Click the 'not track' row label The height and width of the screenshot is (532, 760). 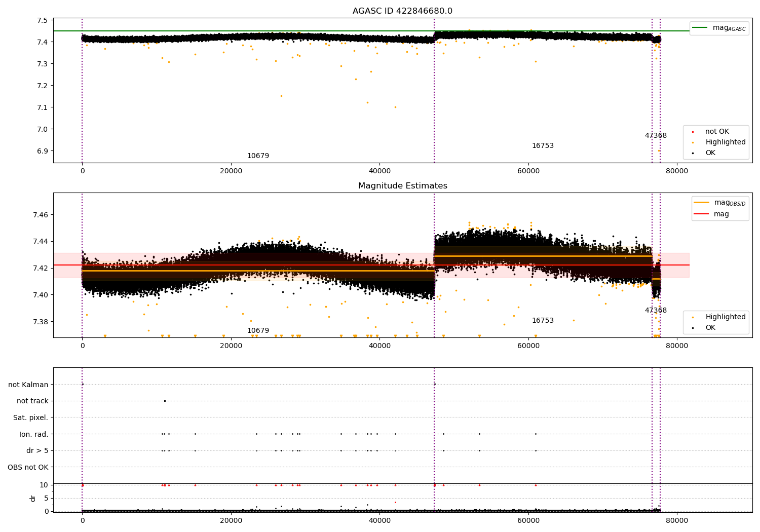point(32,401)
